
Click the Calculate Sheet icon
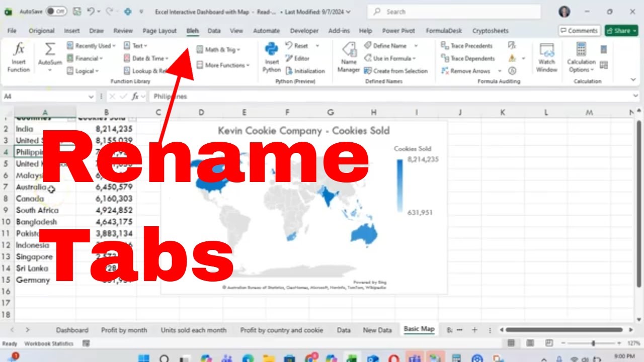(604, 65)
